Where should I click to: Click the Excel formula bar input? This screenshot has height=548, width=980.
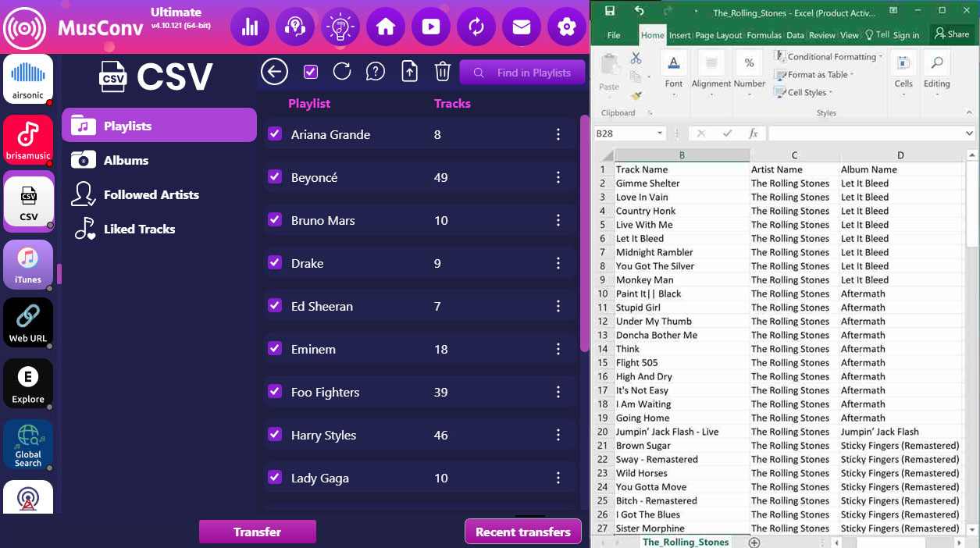point(865,133)
